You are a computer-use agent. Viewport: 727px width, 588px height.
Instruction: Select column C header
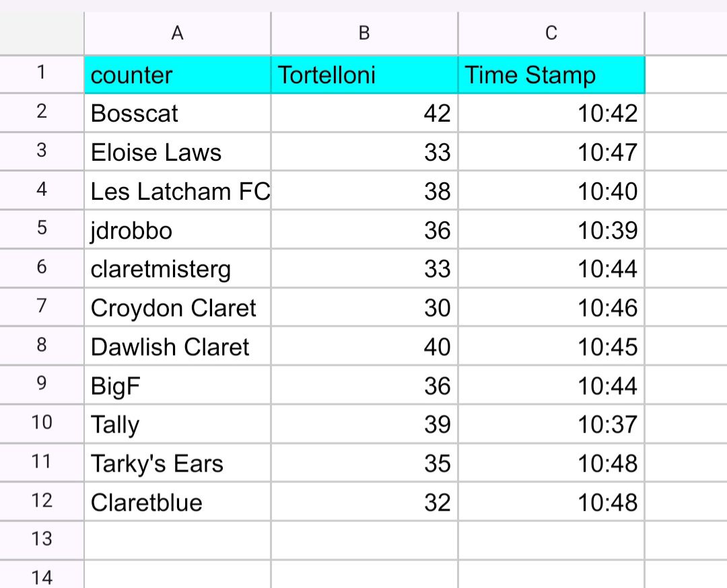tap(551, 34)
